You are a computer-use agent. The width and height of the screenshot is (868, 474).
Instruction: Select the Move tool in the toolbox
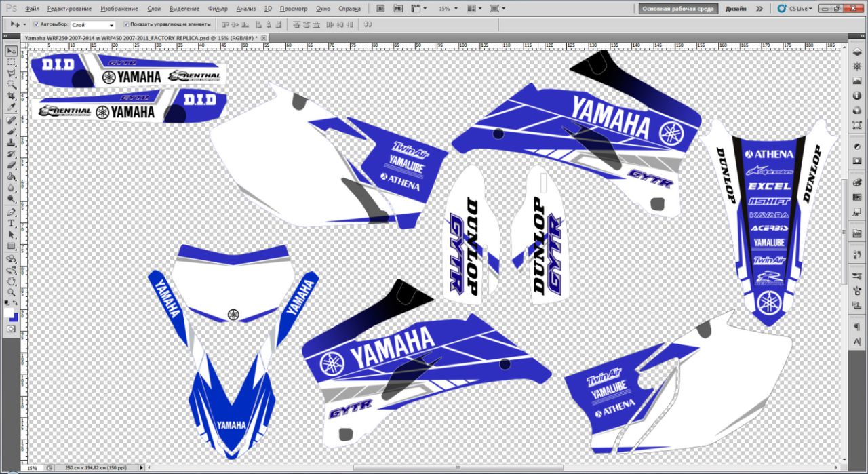pos(12,51)
